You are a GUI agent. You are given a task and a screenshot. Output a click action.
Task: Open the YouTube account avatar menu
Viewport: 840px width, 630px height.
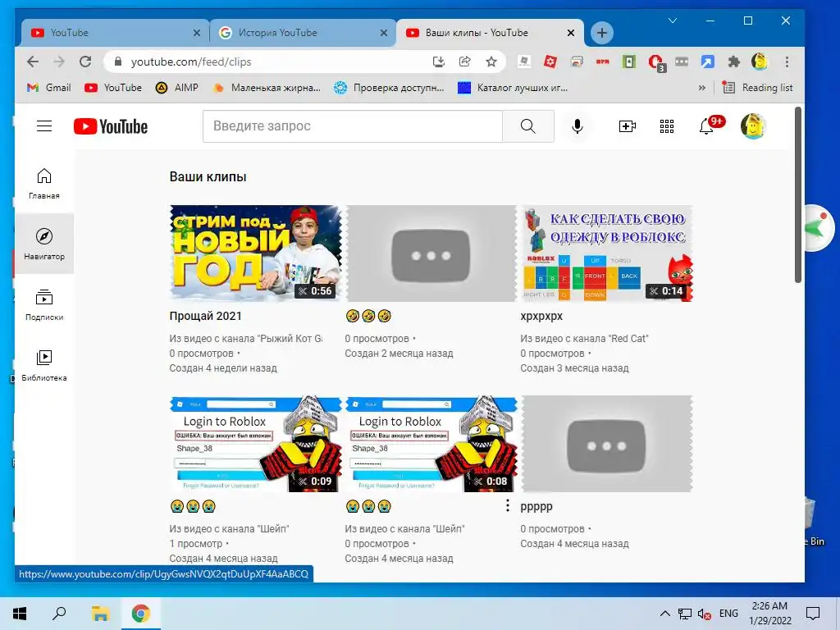coord(753,126)
